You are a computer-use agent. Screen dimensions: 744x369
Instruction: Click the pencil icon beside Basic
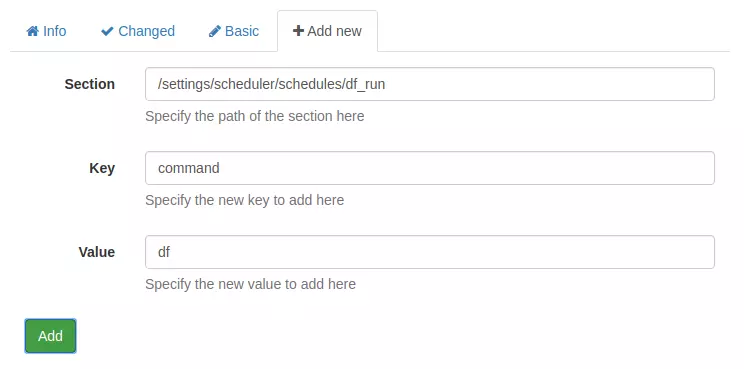point(214,31)
